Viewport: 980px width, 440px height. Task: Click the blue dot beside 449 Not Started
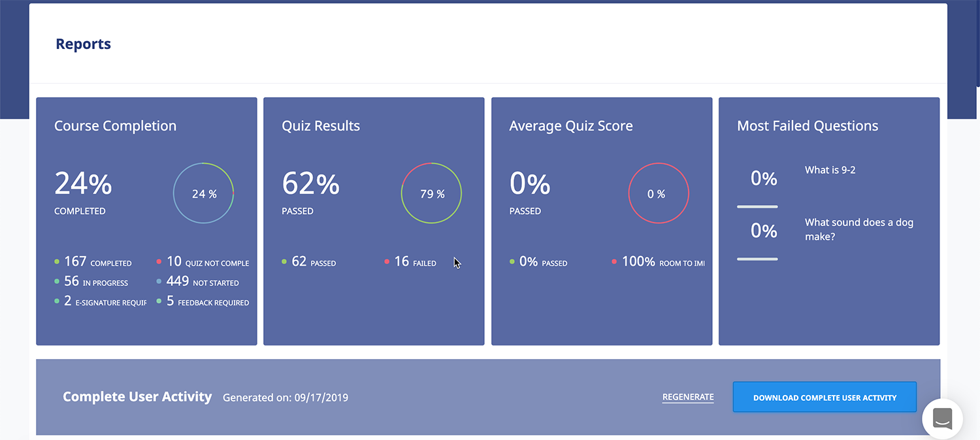click(x=159, y=281)
